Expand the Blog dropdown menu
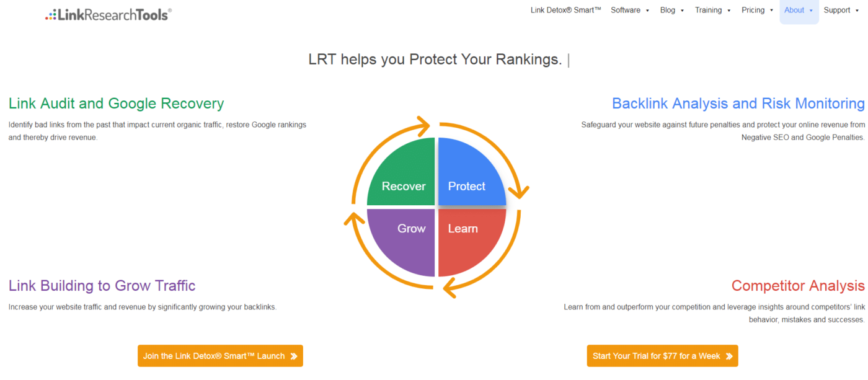This screenshot has height=380, width=868. click(672, 10)
